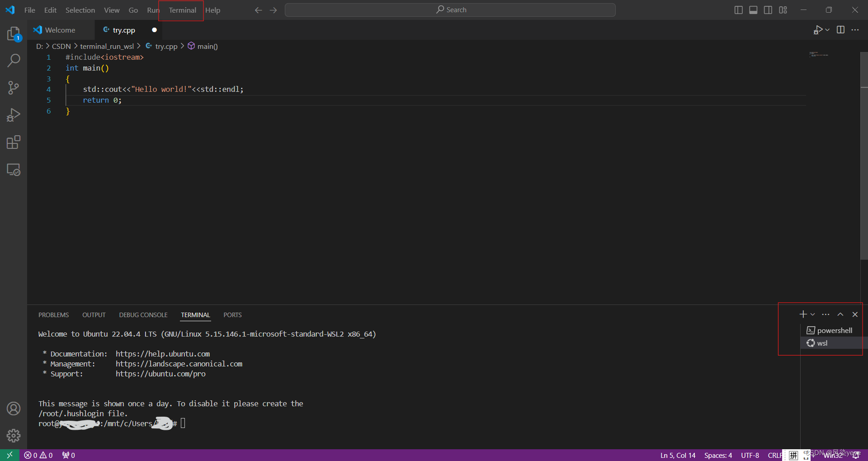
Task: Switch to the DEBUG CONSOLE tab
Action: click(143, 314)
